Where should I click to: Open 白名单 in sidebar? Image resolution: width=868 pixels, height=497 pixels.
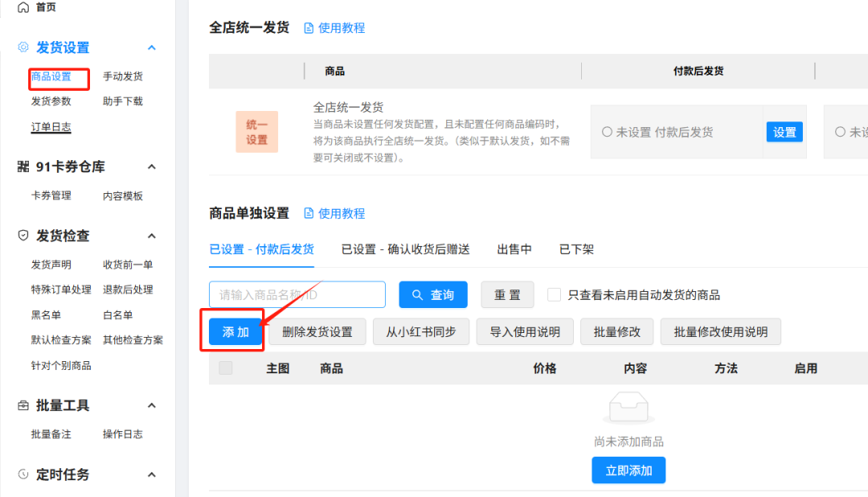[x=118, y=315]
